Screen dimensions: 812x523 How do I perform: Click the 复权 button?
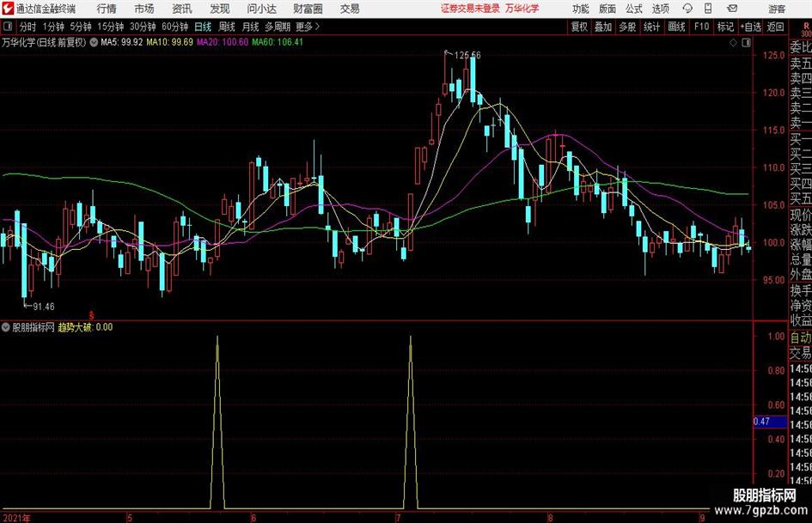579,27
